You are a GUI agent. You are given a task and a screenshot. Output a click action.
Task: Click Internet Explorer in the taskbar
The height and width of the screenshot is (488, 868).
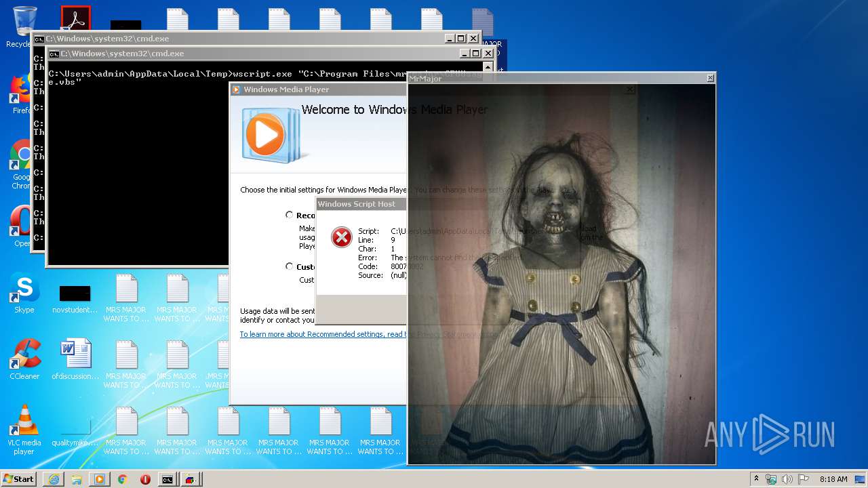[54, 479]
